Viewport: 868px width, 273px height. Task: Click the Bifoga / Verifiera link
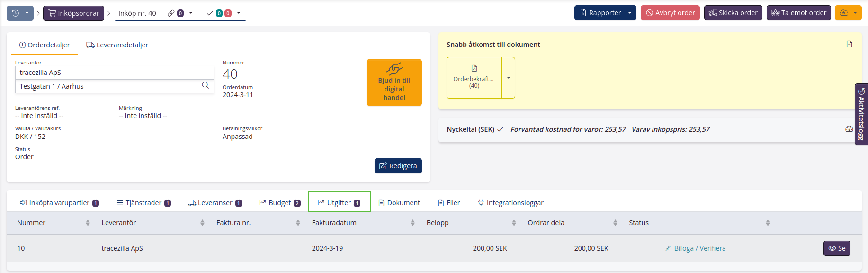tap(699, 248)
